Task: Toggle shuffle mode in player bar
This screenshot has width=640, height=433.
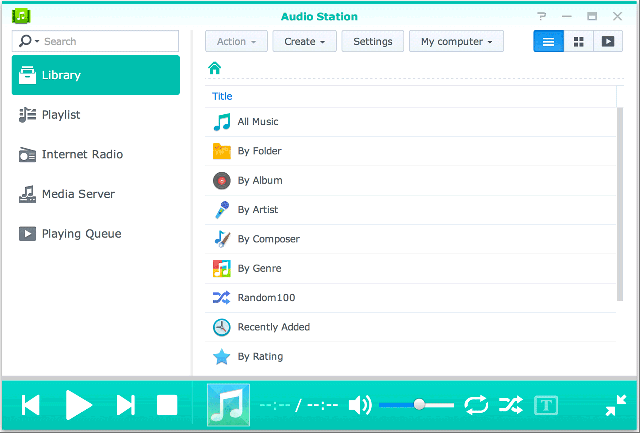Action: [x=511, y=405]
